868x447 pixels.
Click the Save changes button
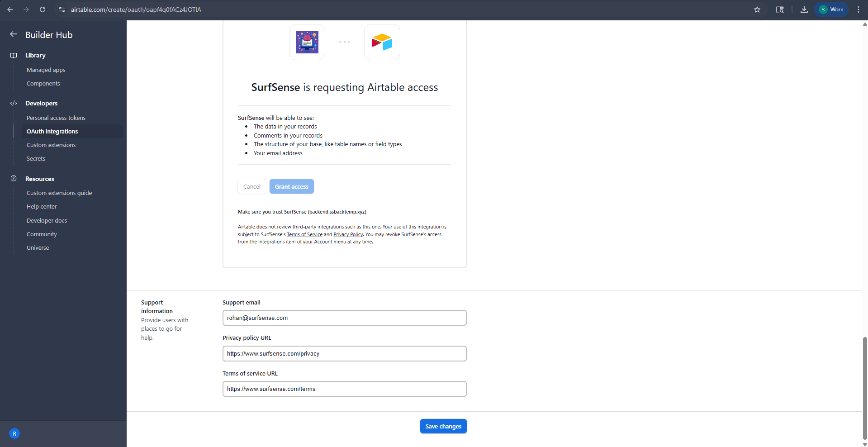click(x=443, y=426)
